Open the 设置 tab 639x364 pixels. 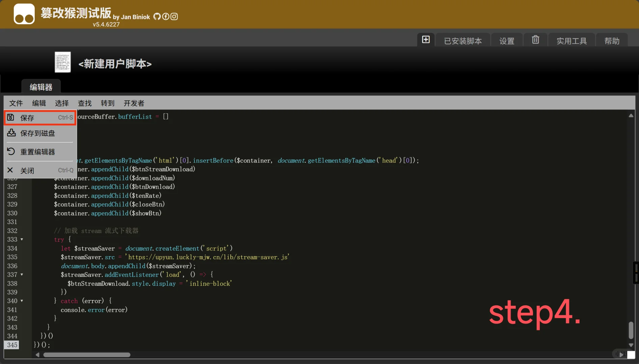click(x=507, y=41)
